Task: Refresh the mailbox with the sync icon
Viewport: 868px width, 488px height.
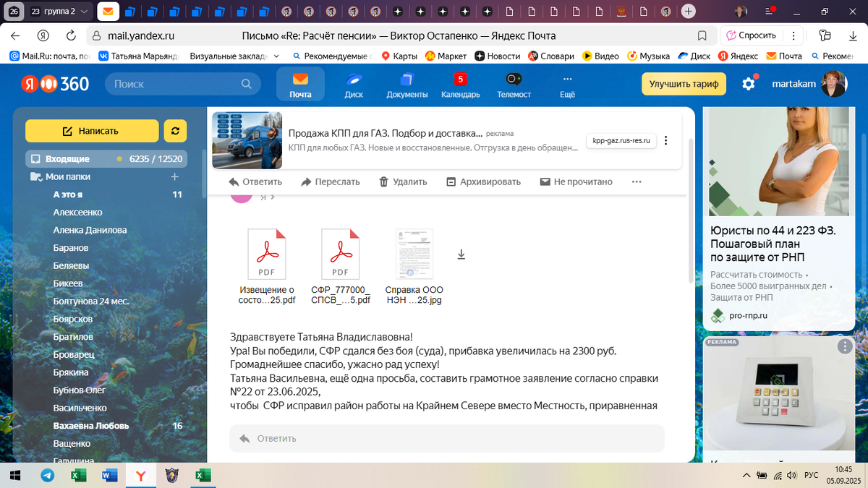Action: 175,132
